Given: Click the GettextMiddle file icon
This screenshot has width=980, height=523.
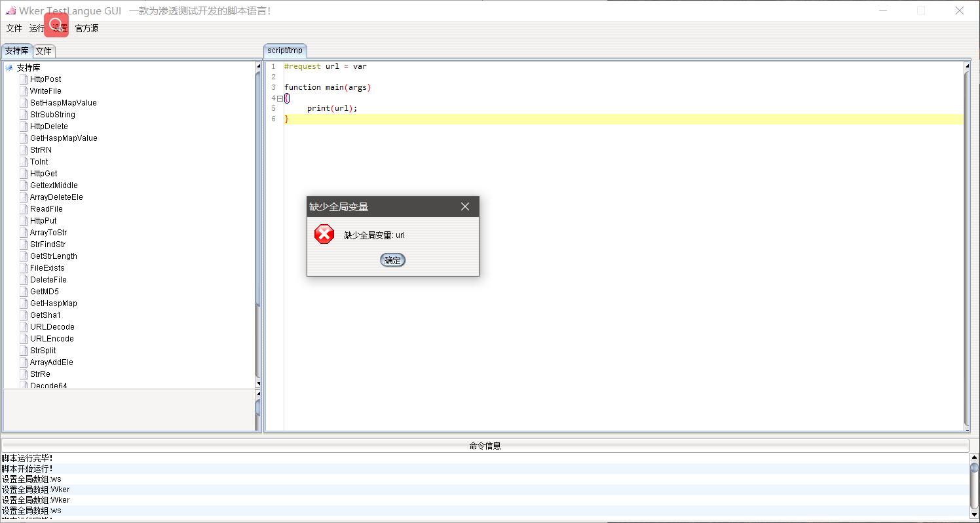Looking at the screenshot, I should [x=24, y=185].
